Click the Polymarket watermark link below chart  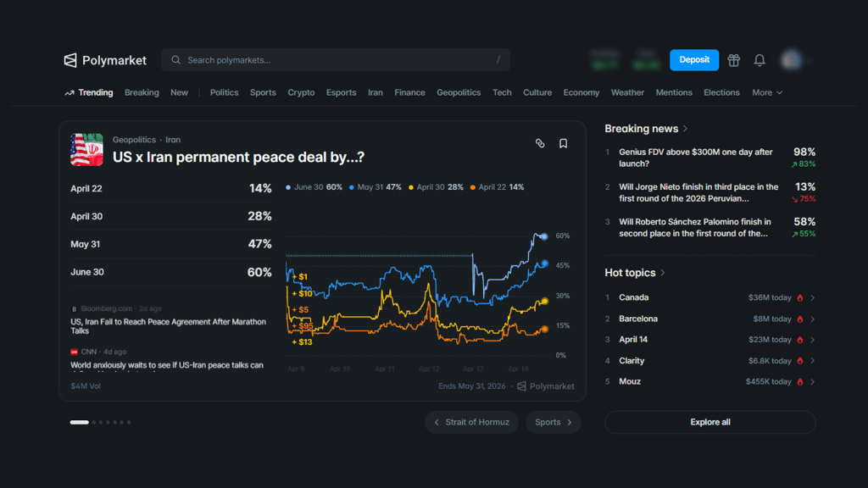tap(546, 386)
